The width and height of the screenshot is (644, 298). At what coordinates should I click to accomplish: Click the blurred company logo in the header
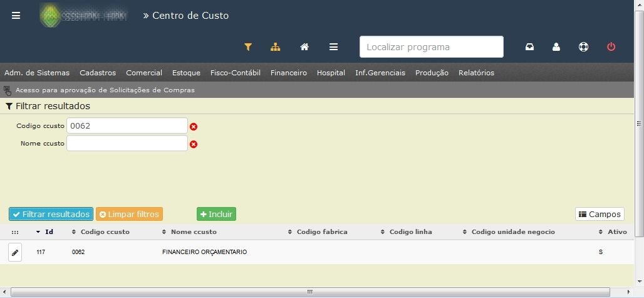84,15
